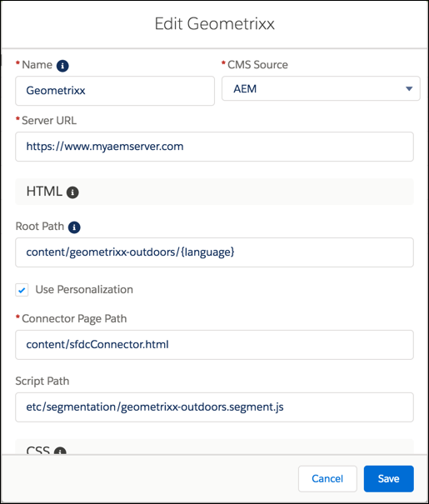Click the Connector Page Path label
Viewport: 429px width, 504px height.
[x=74, y=319]
